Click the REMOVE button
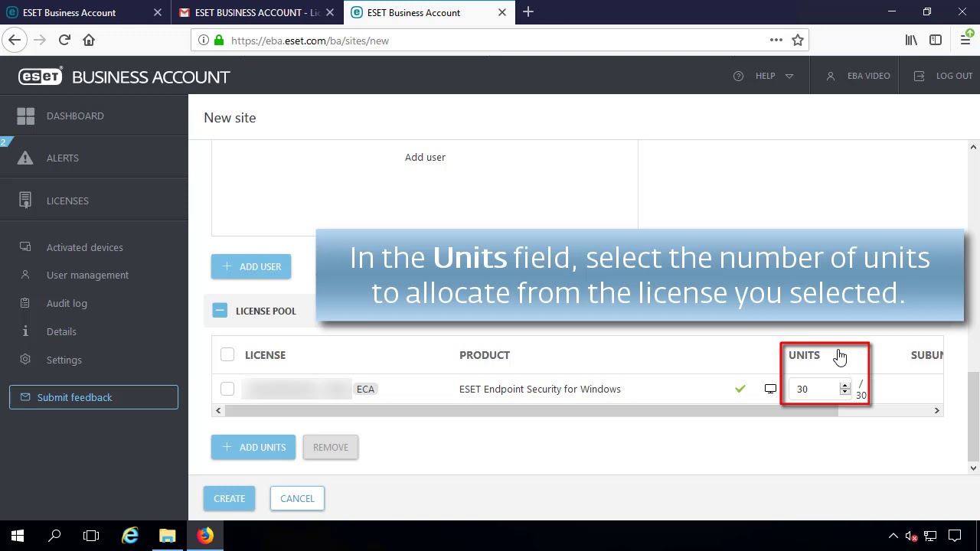 coord(331,447)
